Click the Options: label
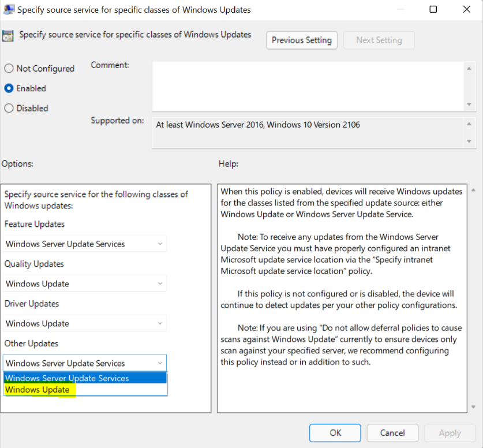This screenshot has width=483, height=448. (17, 163)
